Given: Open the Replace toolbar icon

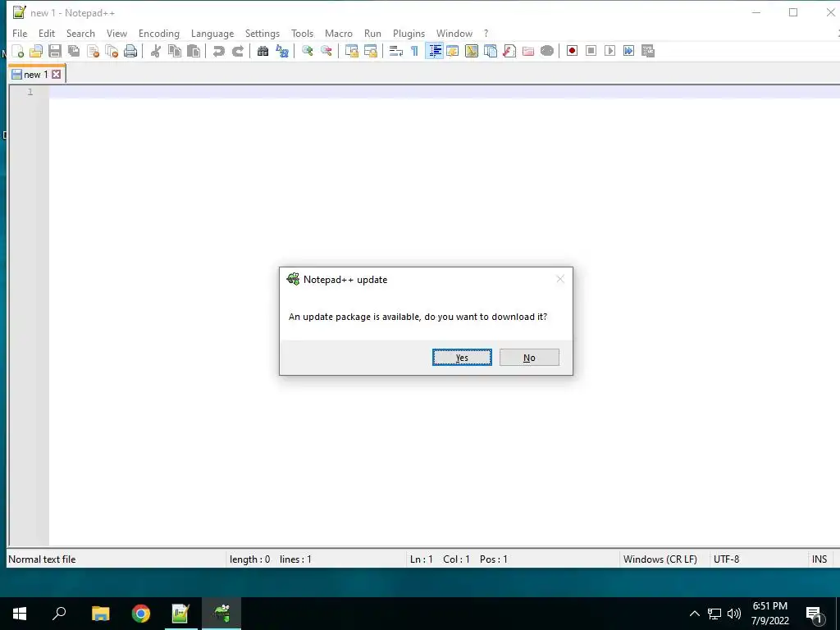Looking at the screenshot, I should click(x=282, y=51).
